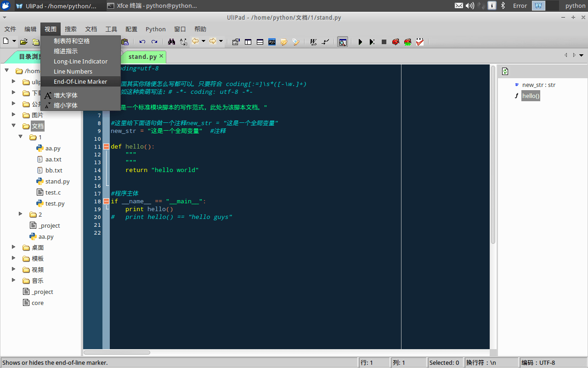Open the Python menu
Screen dimensions: 588x368
click(156, 29)
